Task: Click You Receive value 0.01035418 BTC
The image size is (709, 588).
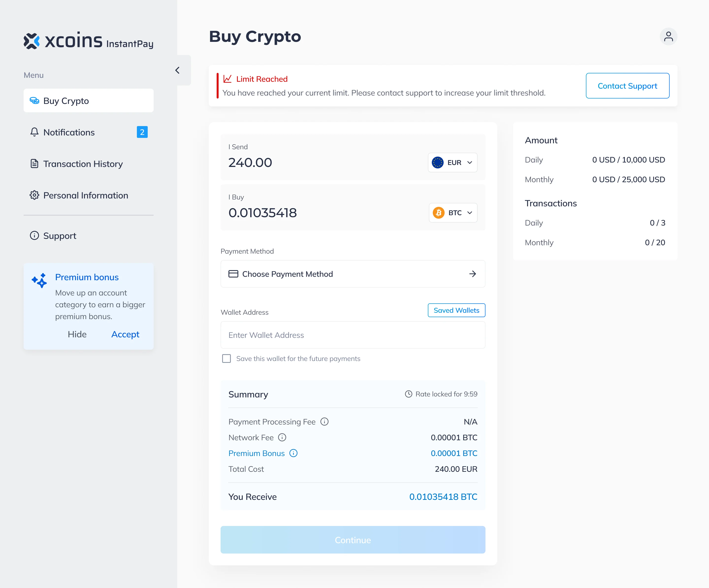Action: [x=443, y=497]
